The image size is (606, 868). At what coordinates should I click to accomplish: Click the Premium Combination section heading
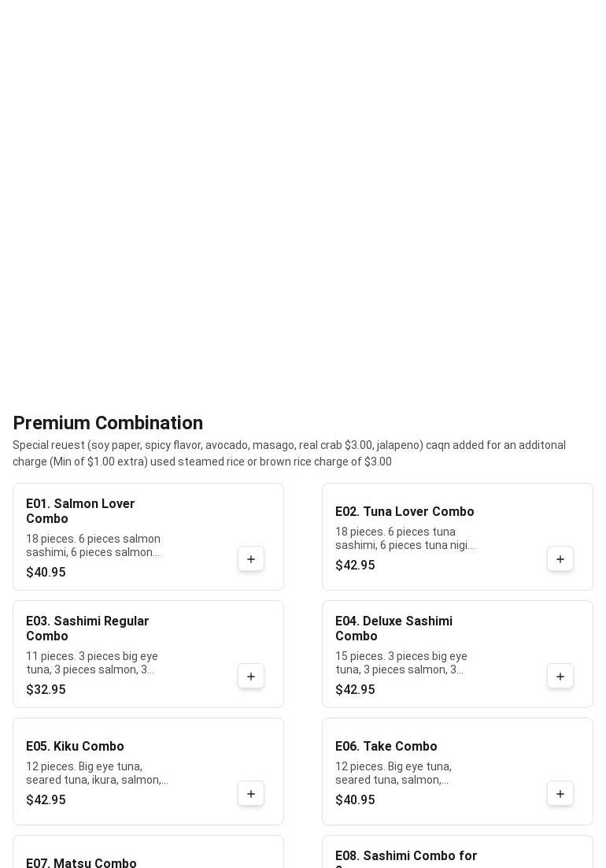click(108, 423)
